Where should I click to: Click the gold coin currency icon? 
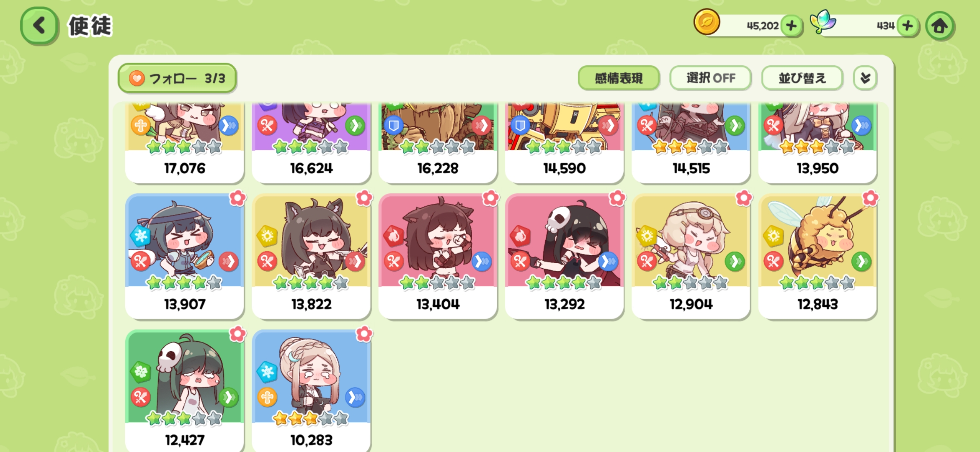coord(707,22)
